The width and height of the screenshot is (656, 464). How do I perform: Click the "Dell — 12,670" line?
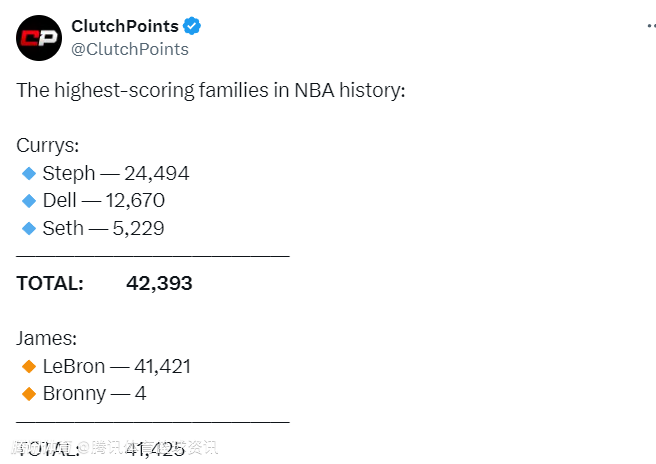click(103, 201)
